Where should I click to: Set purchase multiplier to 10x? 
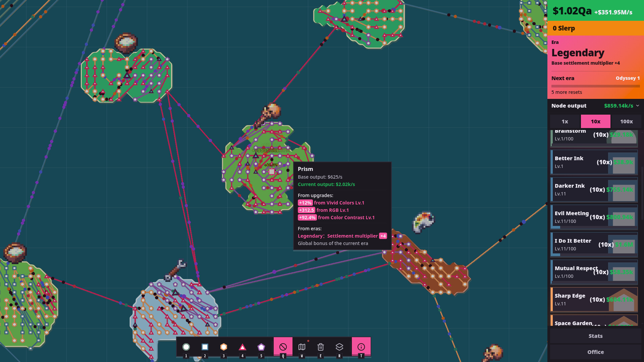596,121
